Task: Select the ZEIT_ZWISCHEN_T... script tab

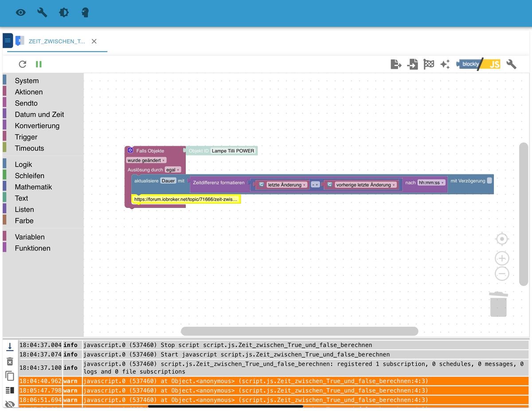Action: click(56, 41)
